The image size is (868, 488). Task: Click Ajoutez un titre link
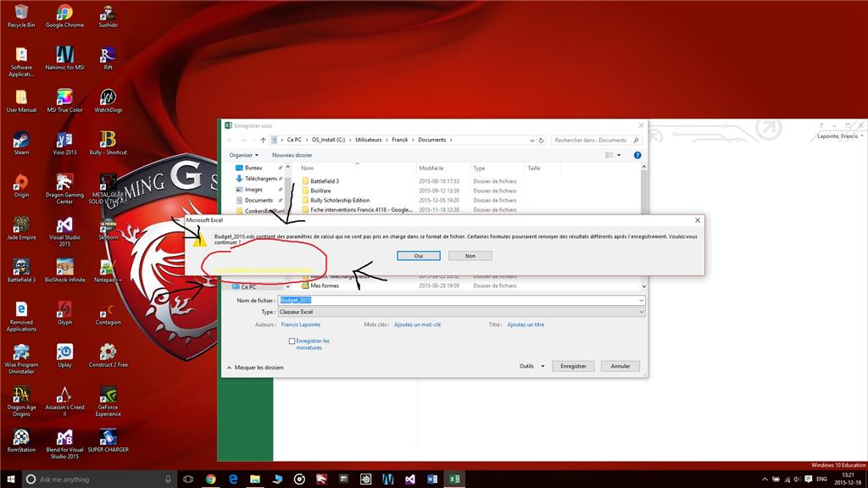[x=526, y=324]
